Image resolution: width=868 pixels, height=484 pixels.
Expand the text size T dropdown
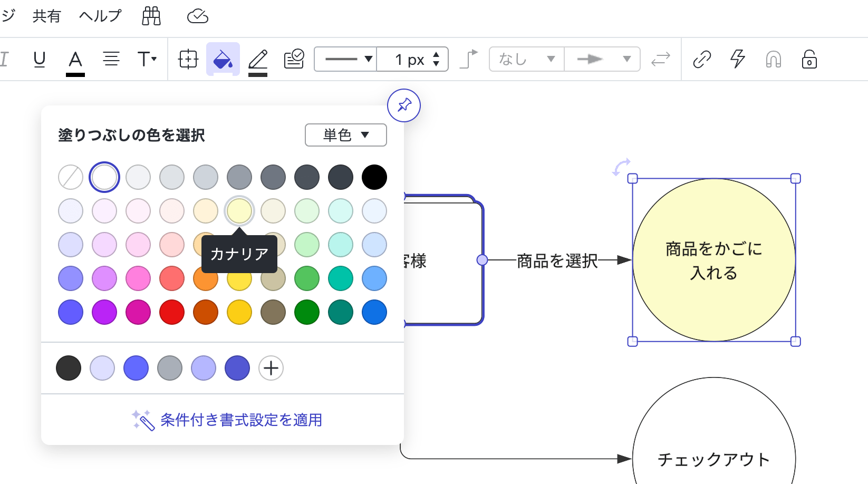[147, 59]
